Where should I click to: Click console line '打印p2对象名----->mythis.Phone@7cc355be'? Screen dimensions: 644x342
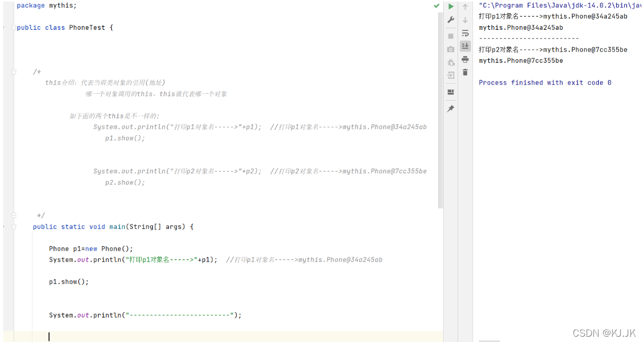point(553,50)
